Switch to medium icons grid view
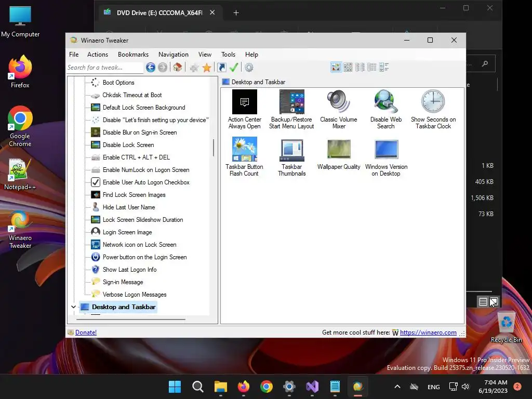Screen dimensions: 532x399 (348, 67)
